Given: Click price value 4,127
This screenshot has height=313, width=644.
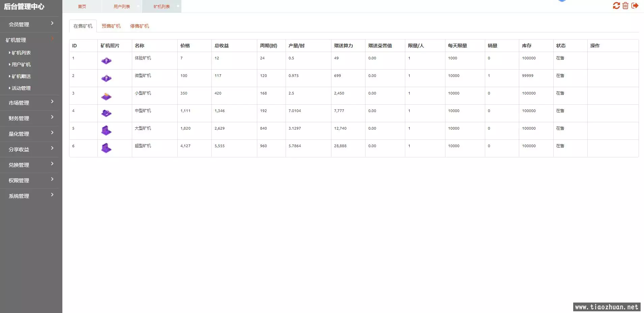Looking at the screenshot, I should (185, 146).
